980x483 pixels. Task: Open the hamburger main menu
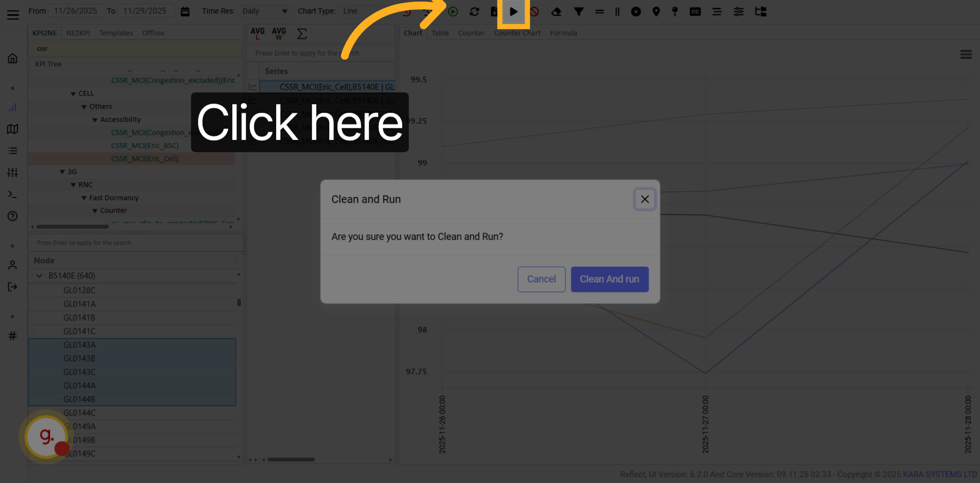click(13, 15)
